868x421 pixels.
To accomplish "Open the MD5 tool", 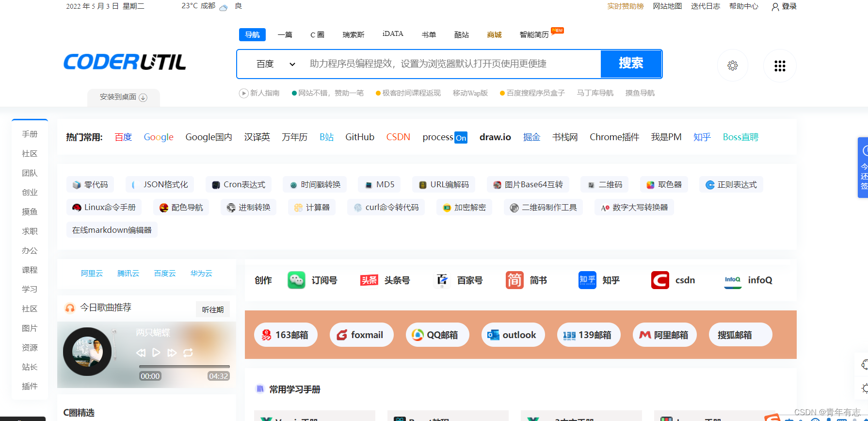I will point(379,185).
